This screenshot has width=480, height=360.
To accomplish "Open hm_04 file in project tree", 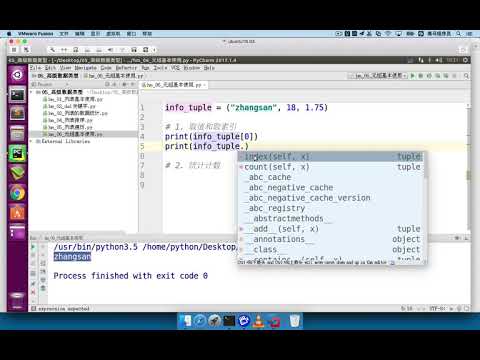I will 68,120.
